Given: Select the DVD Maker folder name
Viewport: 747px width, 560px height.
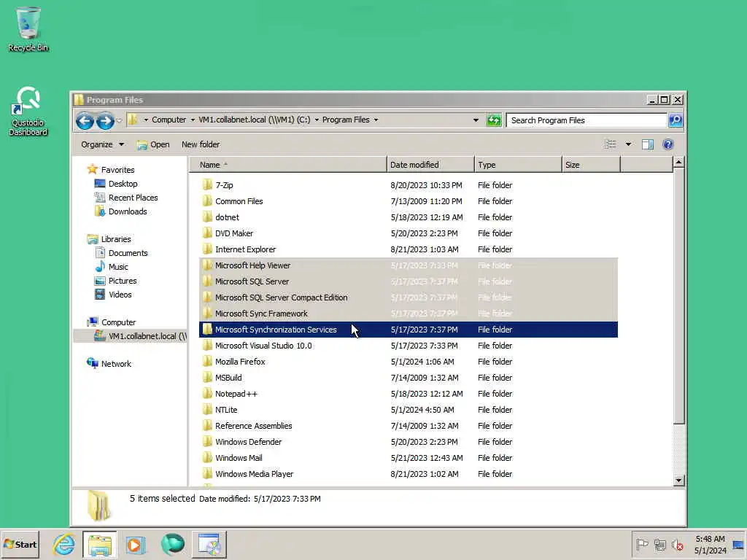Looking at the screenshot, I should click(234, 233).
